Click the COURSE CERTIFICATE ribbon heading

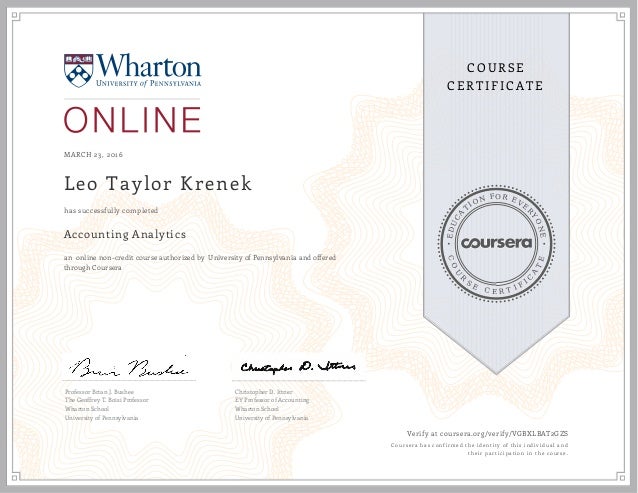495,76
